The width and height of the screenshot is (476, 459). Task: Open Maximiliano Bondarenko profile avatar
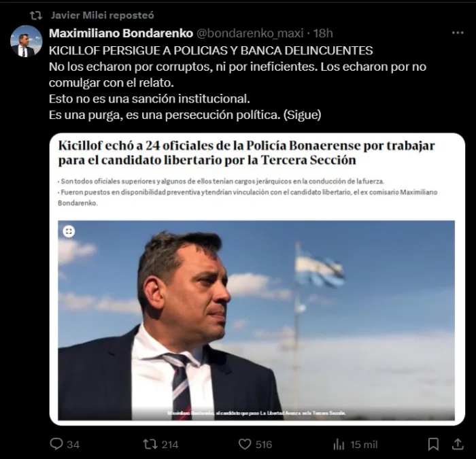pyautogui.click(x=26, y=41)
